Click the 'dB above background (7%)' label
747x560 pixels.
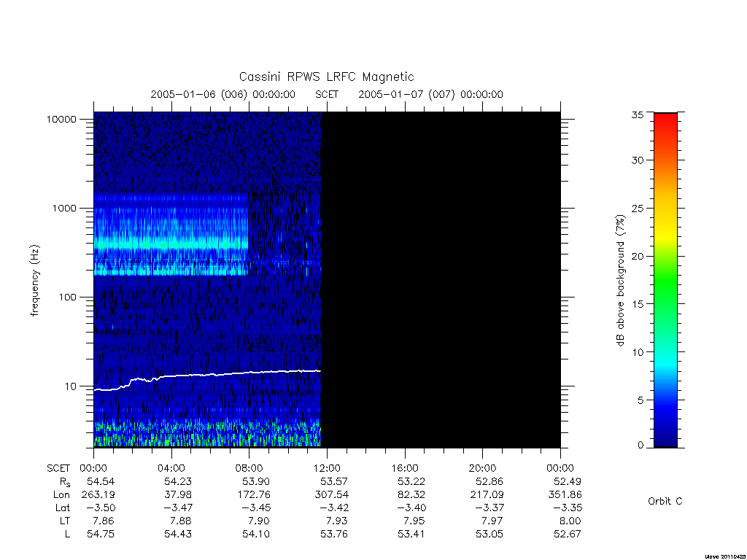pyautogui.click(x=620, y=281)
